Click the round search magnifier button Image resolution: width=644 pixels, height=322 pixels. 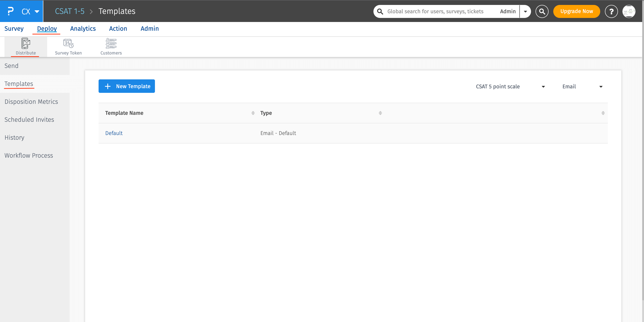[542, 11]
